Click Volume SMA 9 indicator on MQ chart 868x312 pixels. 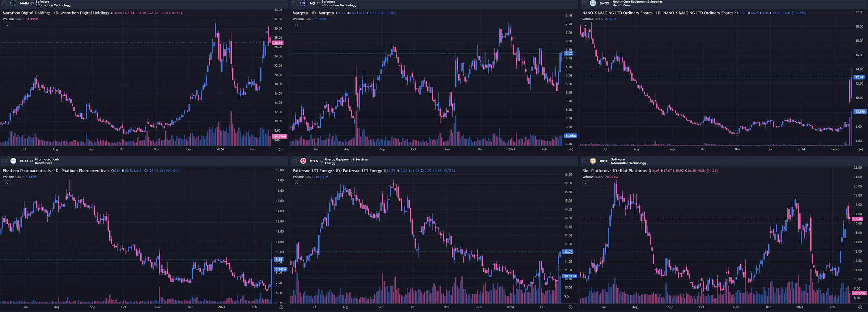[303, 19]
